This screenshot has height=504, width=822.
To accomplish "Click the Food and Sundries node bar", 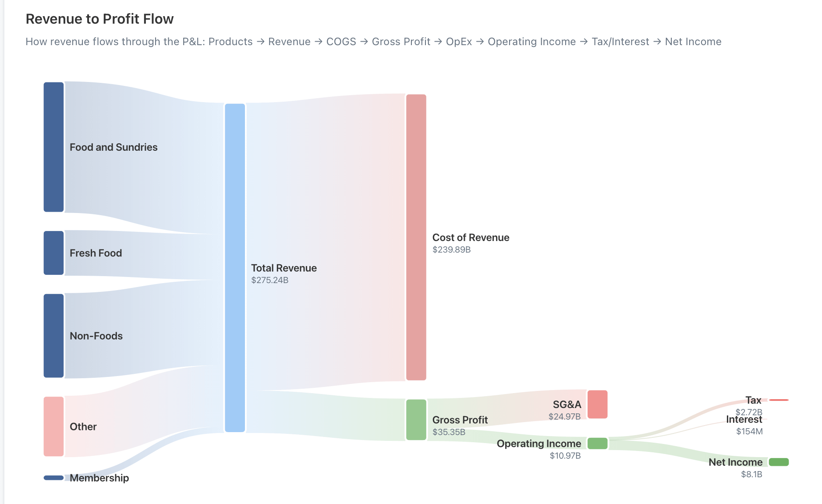I will (53, 147).
